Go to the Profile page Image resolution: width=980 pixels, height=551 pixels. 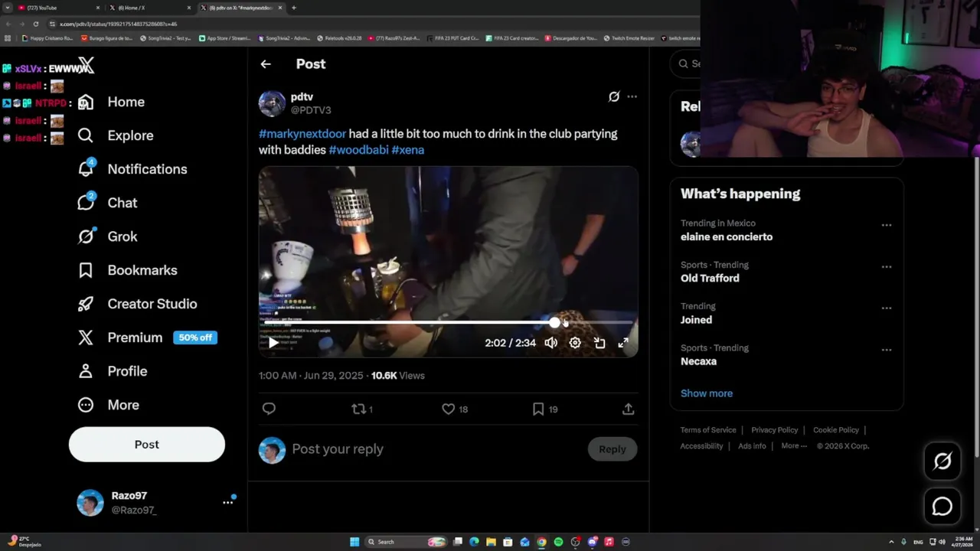tap(112, 371)
